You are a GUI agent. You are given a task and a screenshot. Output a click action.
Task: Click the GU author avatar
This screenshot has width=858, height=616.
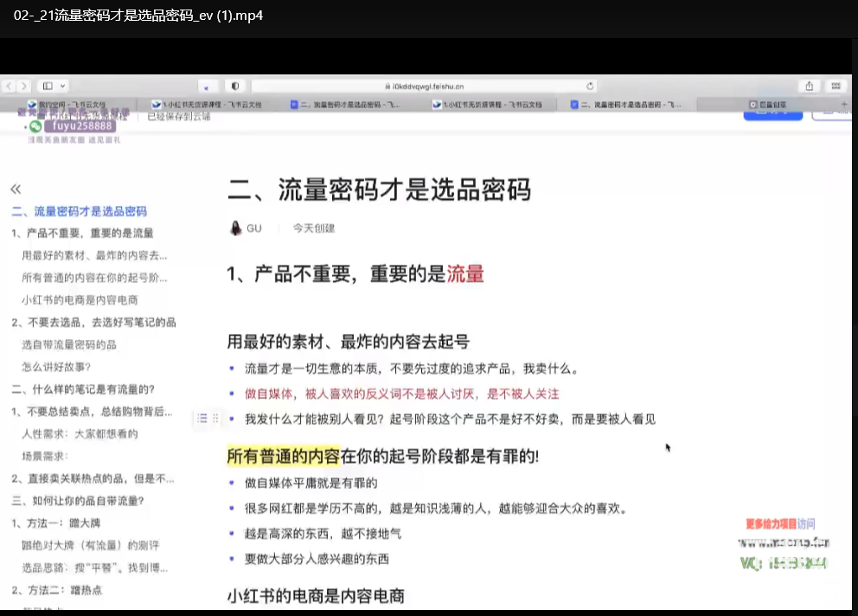click(x=235, y=228)
